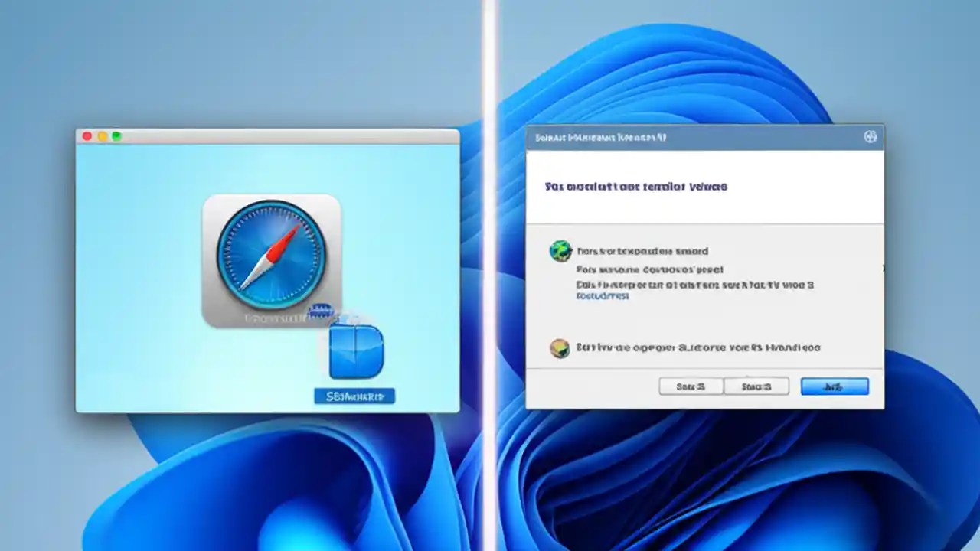Click the leftmost gray button at the dialog bottom
The height and width of the screenshot is (551, 980).
point(690,386)
